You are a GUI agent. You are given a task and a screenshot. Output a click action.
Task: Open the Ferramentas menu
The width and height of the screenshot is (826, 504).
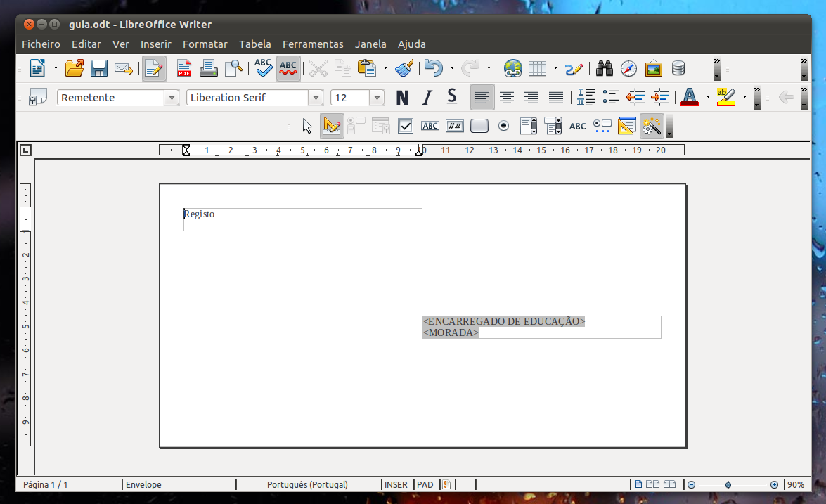tap(313, 44)
